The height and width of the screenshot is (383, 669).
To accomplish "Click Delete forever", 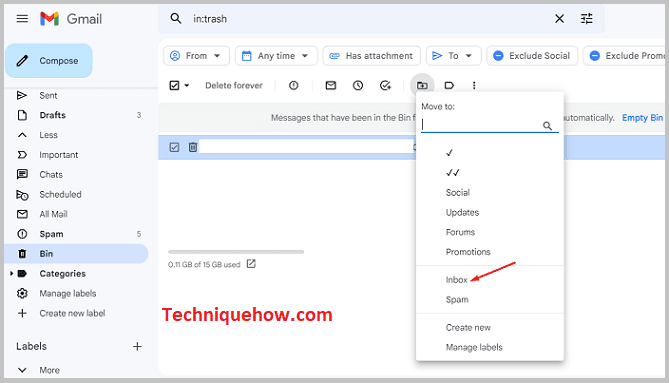I will 234,85.
